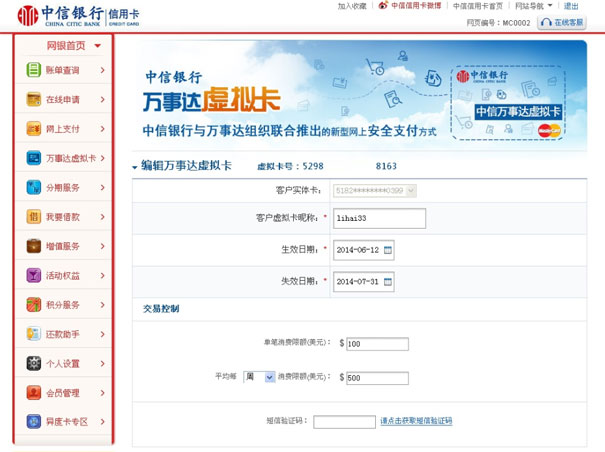Click the 短信验证码 input field
The width and height of the screenshot is (605, 452).
(x=344, y=421)
